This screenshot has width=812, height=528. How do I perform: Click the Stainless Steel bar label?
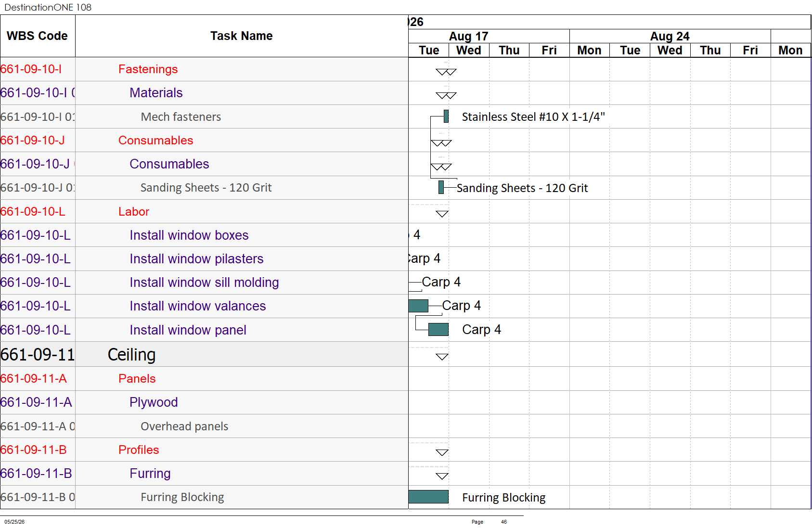pos(533,117)
